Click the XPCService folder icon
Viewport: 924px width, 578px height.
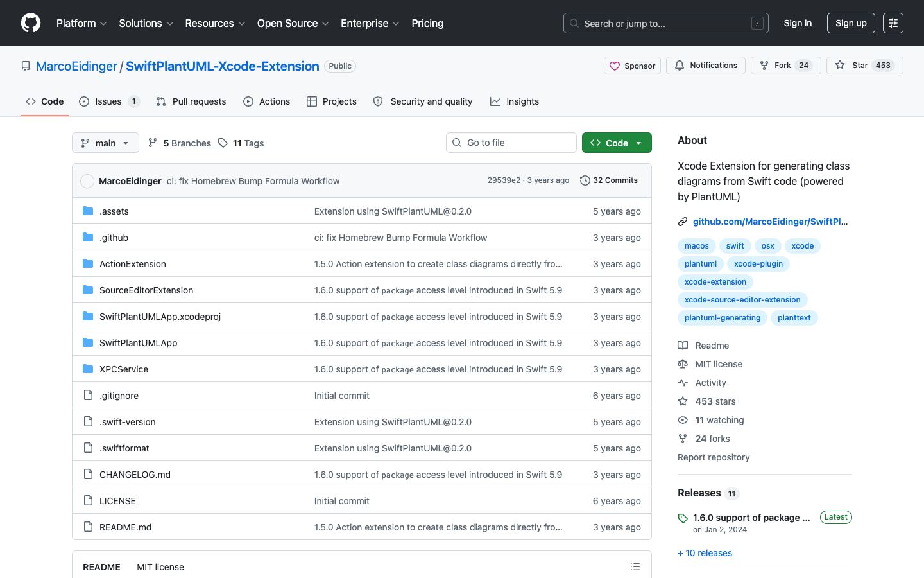(x=88, y=369)
